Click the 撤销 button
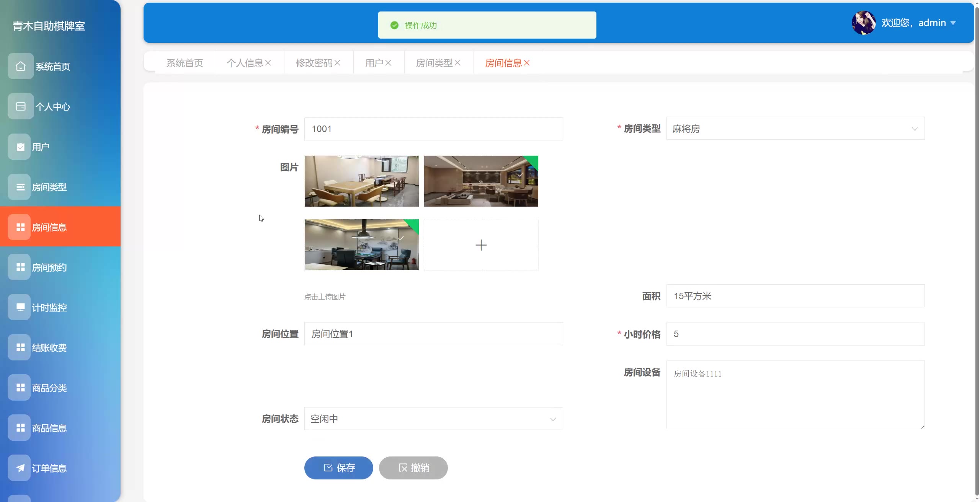Viewport: 980px width, 502px height. 413,468
